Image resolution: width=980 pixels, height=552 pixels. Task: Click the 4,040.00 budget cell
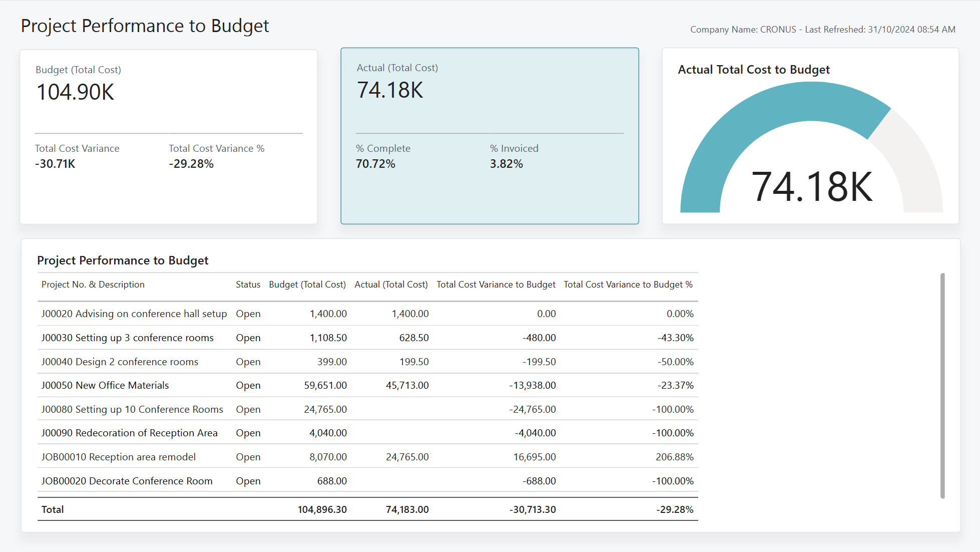pos(328,433)
